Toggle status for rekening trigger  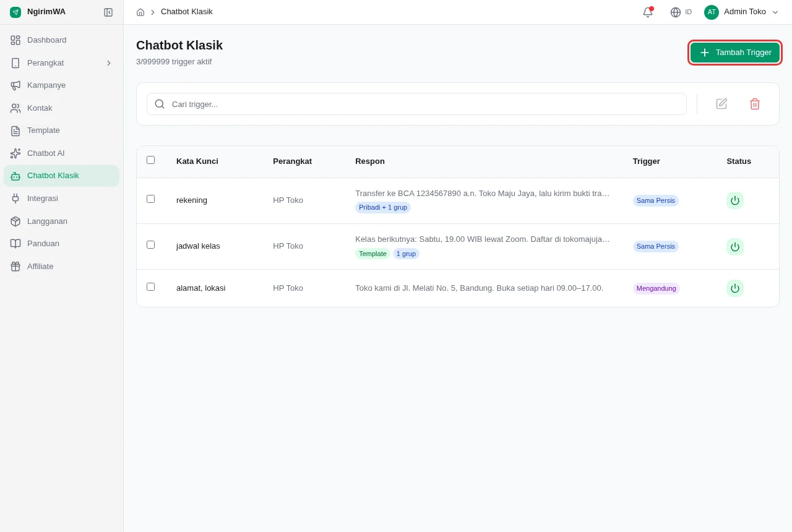point(735,200)
